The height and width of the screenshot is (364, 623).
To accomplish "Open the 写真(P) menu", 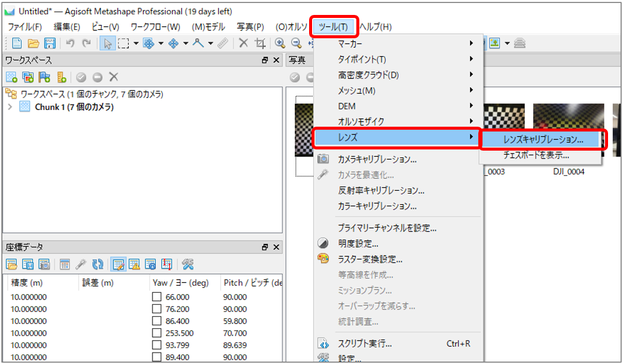I will (x=251, y=27).
